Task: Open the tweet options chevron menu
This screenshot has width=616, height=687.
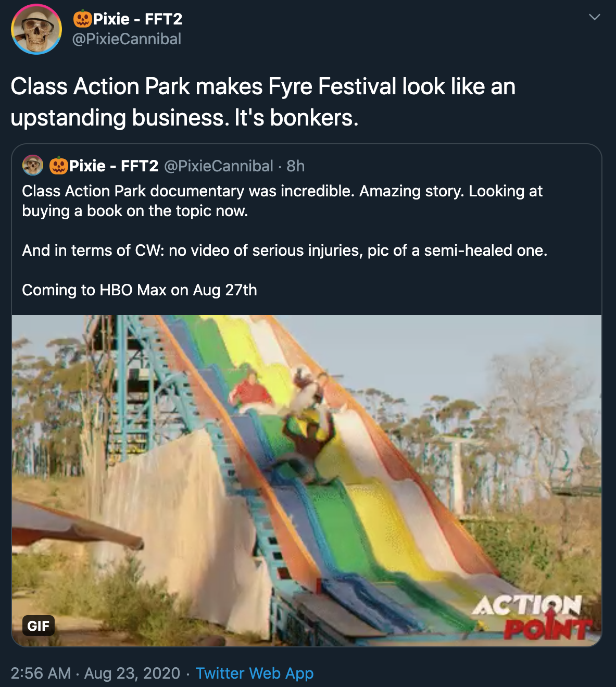Action: tap(594, 17)
